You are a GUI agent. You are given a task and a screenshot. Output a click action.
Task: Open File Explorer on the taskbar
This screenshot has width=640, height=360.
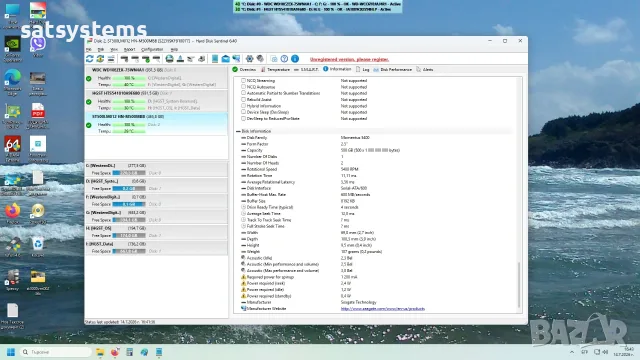100,352
